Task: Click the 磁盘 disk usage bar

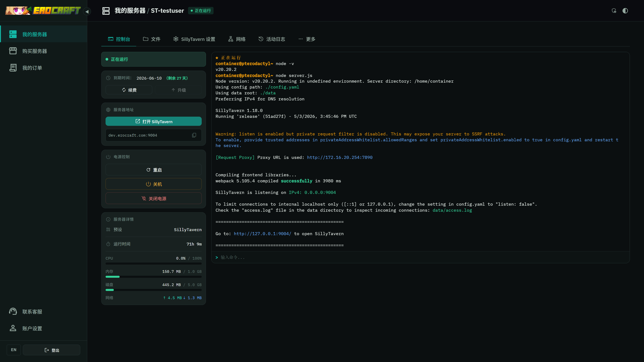Action: pos(153,290)
